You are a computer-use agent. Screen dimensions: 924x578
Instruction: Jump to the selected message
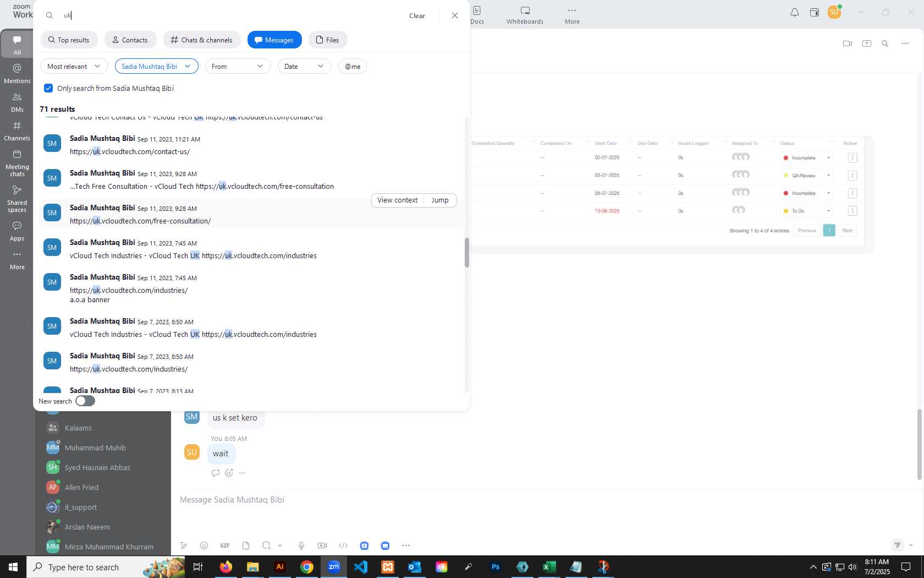coord(440,200)
